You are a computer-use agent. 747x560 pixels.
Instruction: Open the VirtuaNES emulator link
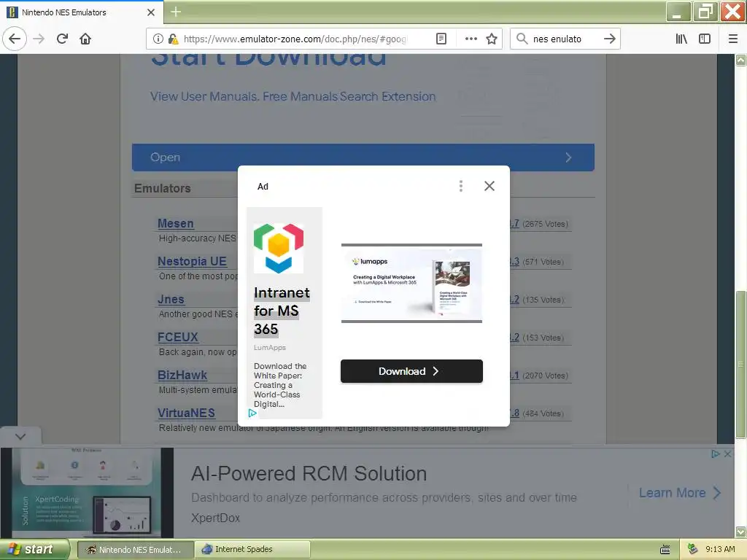click(186, 413)
